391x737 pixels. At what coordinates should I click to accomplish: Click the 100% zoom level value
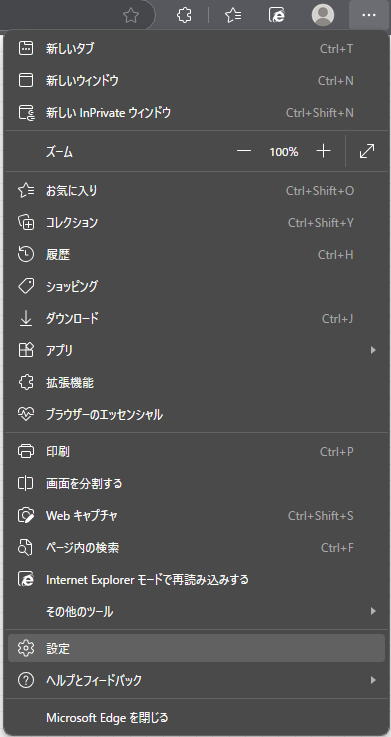[284, 152]
